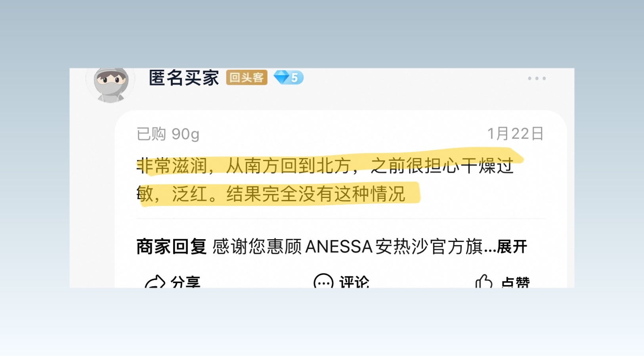The width and height of the screenshot is (644, 356).
Task: Click the 感谢您惠顾 reply snippet
Action: click(x=257, y=247)
